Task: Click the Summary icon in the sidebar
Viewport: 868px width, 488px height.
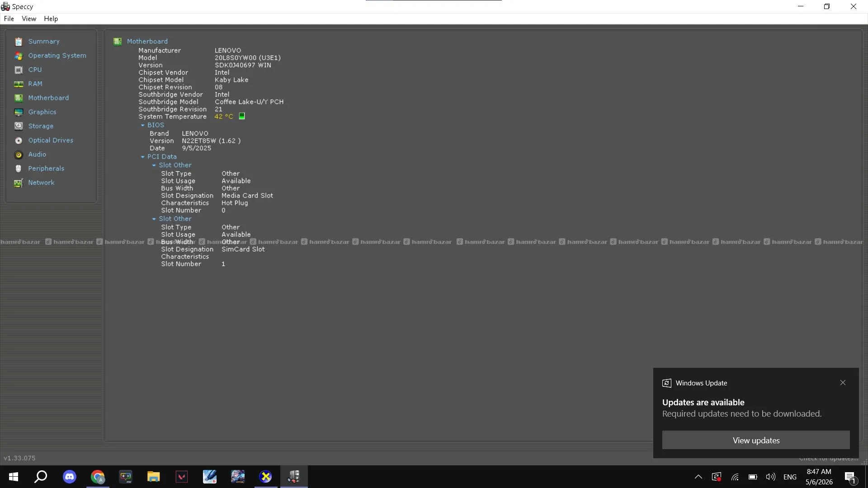Action: (19, 42)
